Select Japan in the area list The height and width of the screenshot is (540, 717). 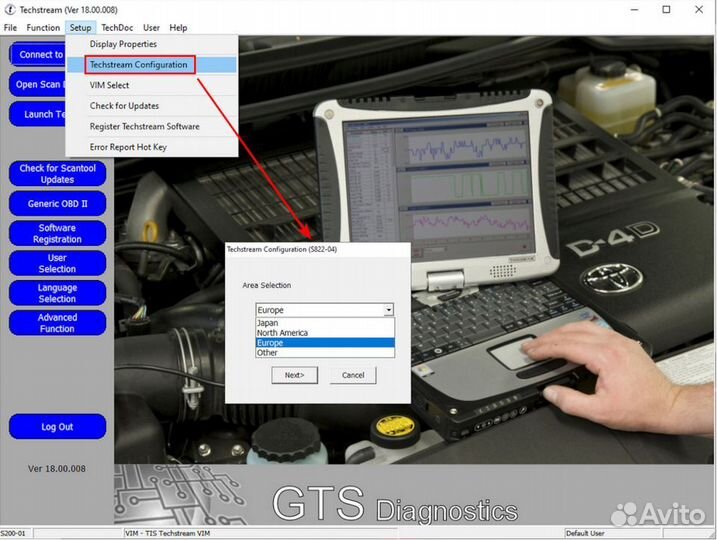[x=325, y=323]
